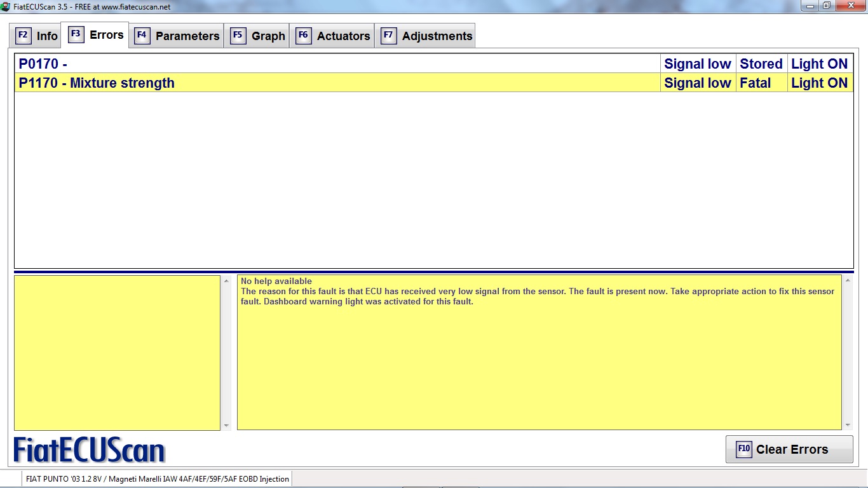Image resolution: width=868 pixels, height=488 pixels.
Task: Switch to the Parameters tab
Action: tap(187, 36)
